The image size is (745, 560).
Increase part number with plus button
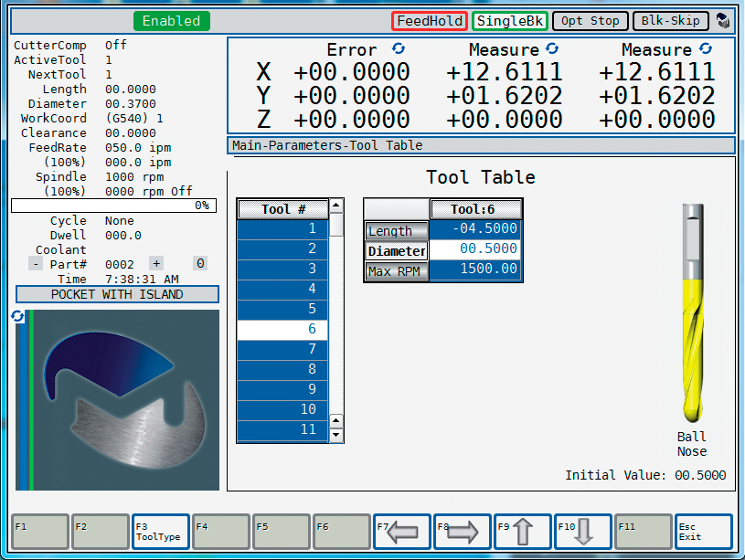(x=155, y=264)
